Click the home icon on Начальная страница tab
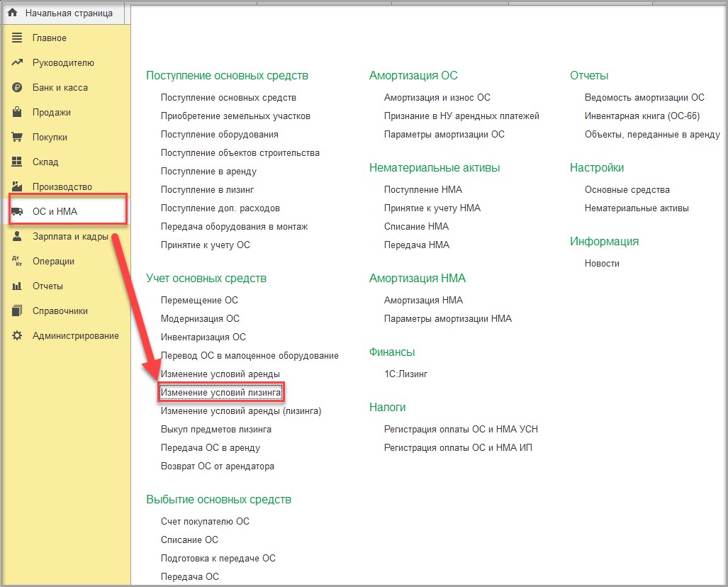The image size is (728, 587). [13, 13]
